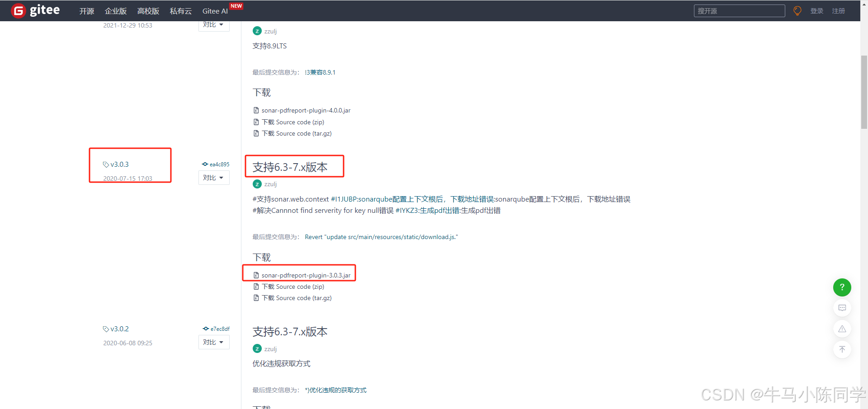Open commit ea4c895
The width and height of the screenshot is (868, 409).
click(219, 165)
